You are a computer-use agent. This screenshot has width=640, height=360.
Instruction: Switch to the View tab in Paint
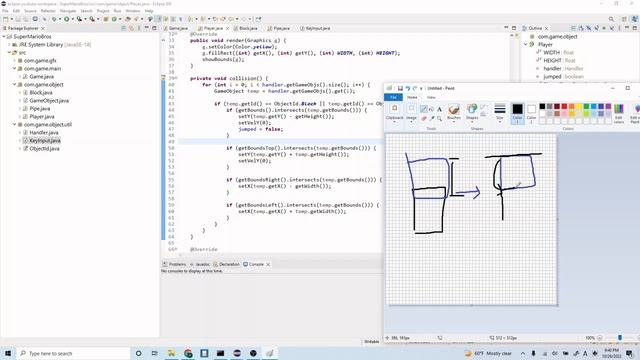tap(431, 97)
